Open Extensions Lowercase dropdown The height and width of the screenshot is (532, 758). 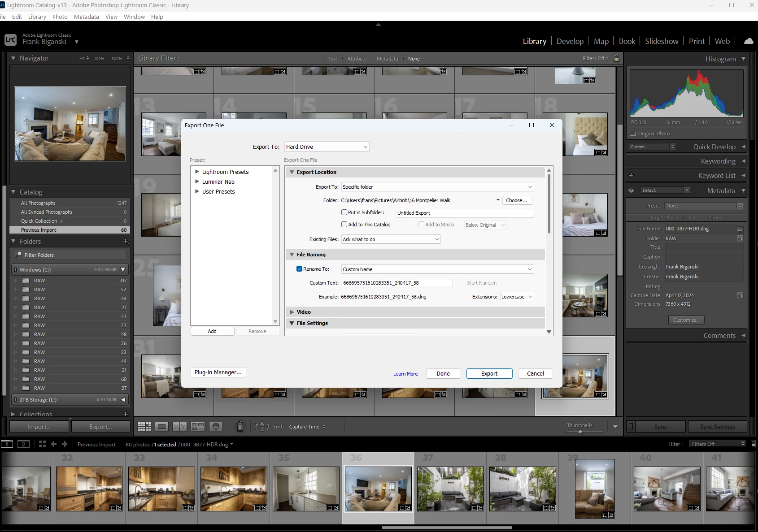(x=517, y=297)
